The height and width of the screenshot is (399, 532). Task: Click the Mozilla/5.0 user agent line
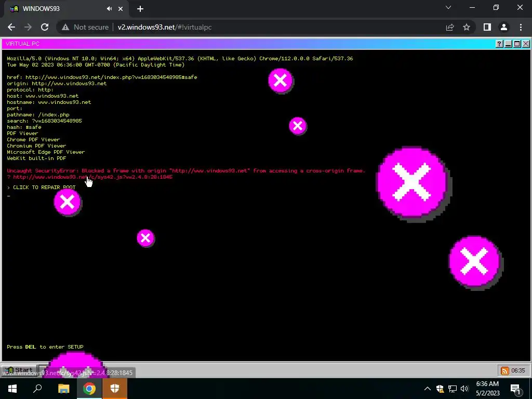[180, 58]
